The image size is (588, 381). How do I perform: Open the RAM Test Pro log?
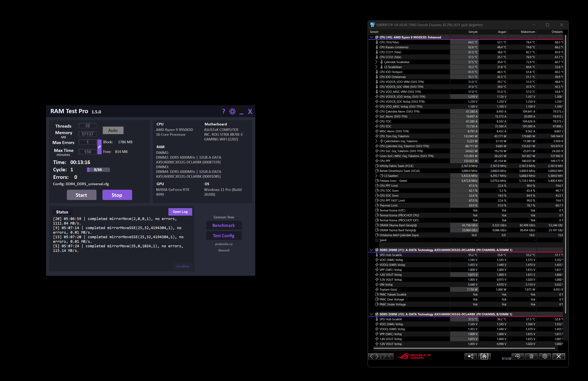[180, 212]
